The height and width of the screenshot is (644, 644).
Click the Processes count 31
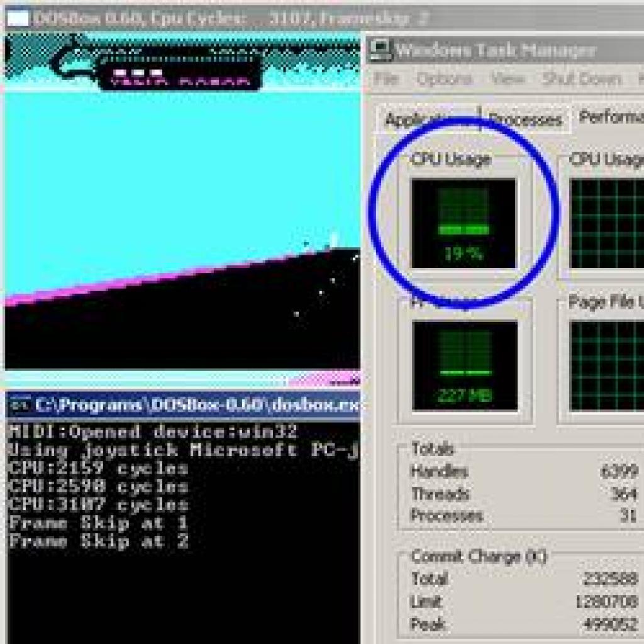point(628,515)
